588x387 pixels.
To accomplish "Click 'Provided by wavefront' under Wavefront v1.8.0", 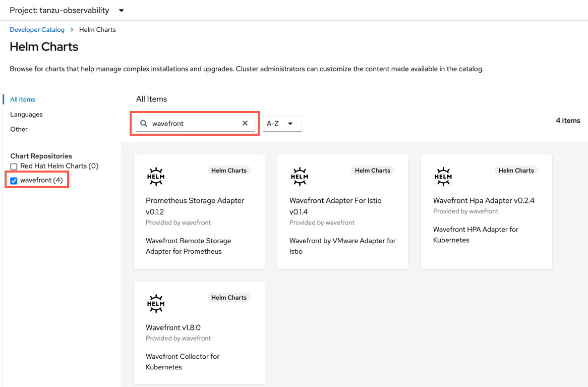I will pos(178,338).
